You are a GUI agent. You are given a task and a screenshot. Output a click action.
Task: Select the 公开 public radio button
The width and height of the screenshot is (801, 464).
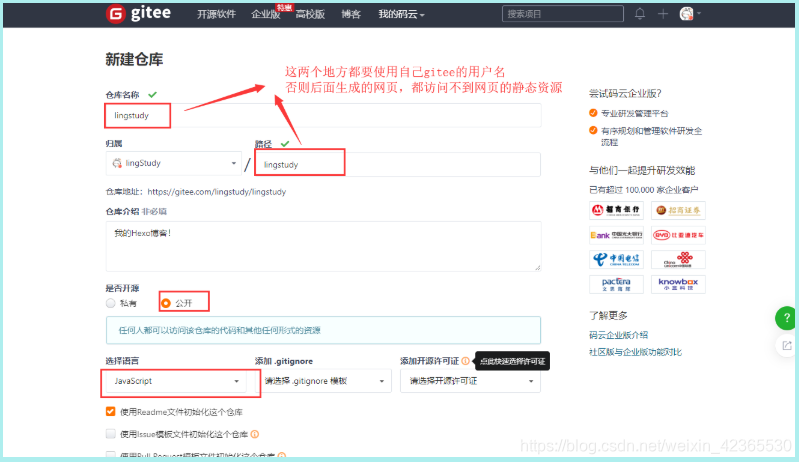[166, 303]
